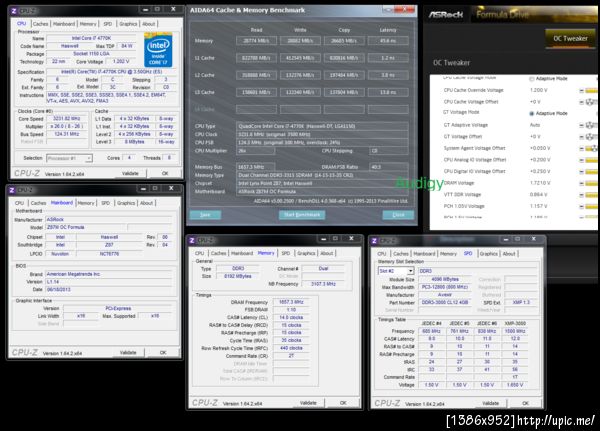Open Caches tab in the CPU-Z CPU window

pos(41,24)
